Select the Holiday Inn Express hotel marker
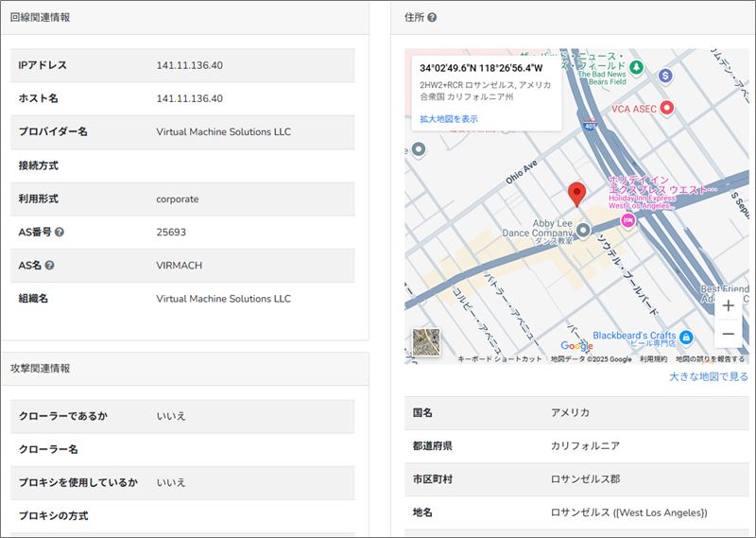The image size is (756, 538). (x=627, y=219)
